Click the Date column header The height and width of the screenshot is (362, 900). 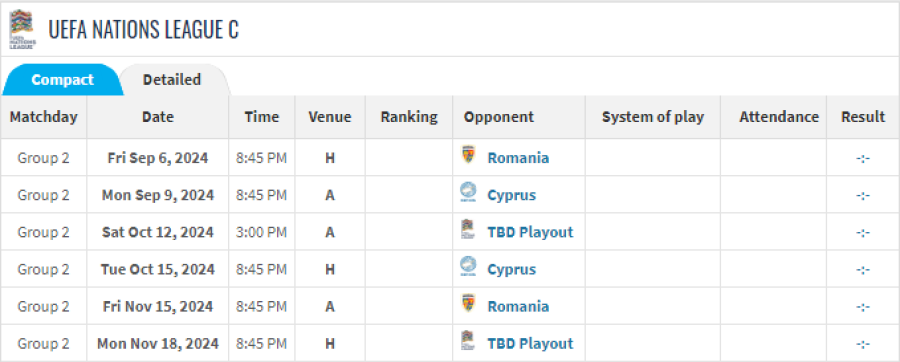[x=158, y=117]
